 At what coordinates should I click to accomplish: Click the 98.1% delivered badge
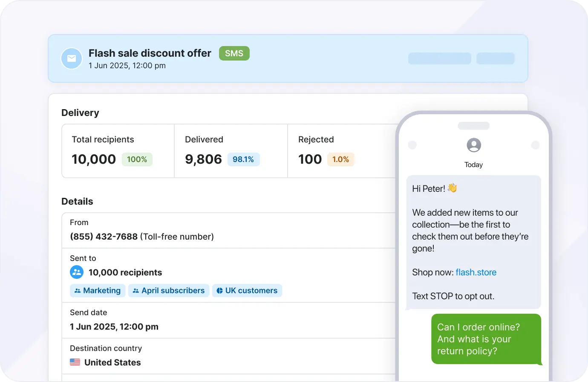[243, 159]
